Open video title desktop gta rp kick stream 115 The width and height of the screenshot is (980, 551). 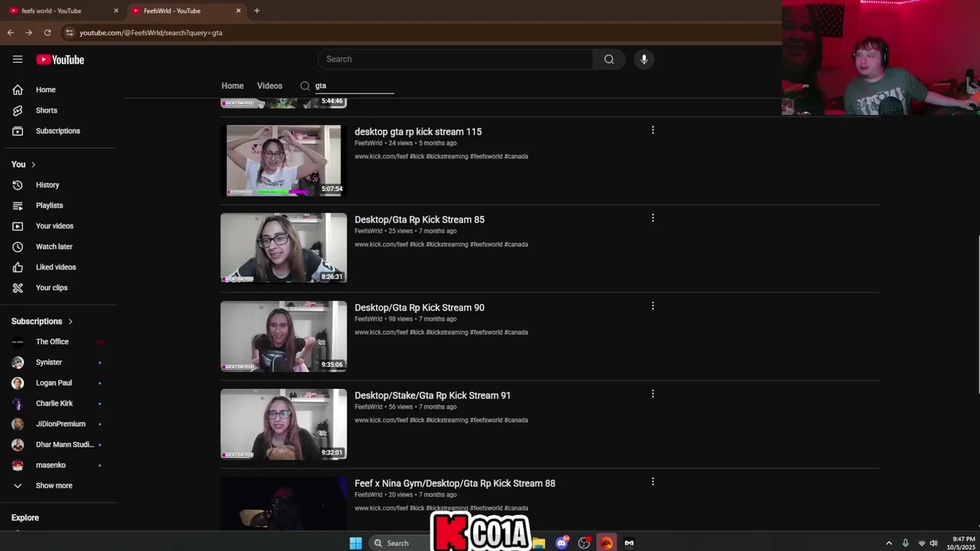point(418,132)
